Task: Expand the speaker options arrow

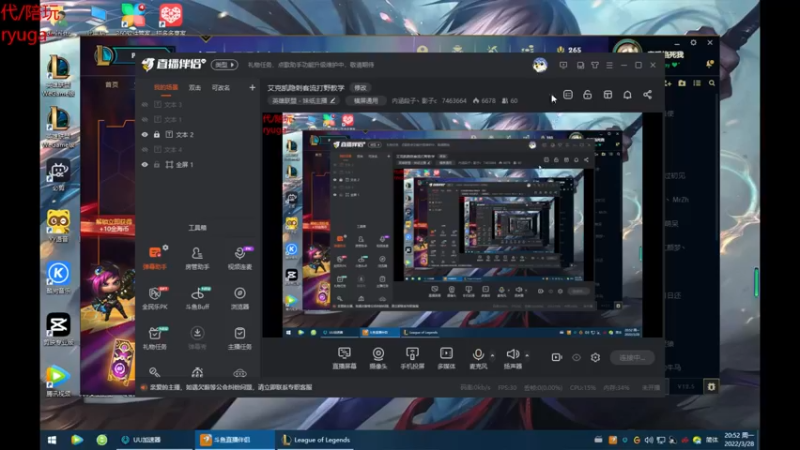Action: (x=527, y=355)
